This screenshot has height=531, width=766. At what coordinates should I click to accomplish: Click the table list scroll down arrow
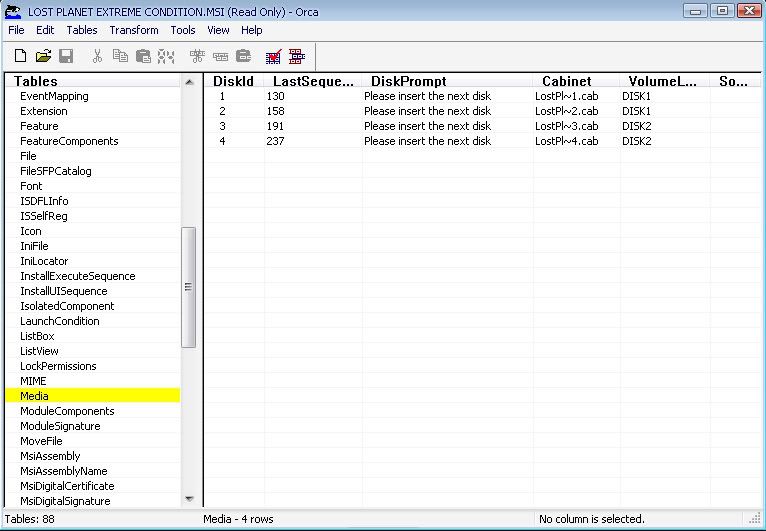coord(190,499)
